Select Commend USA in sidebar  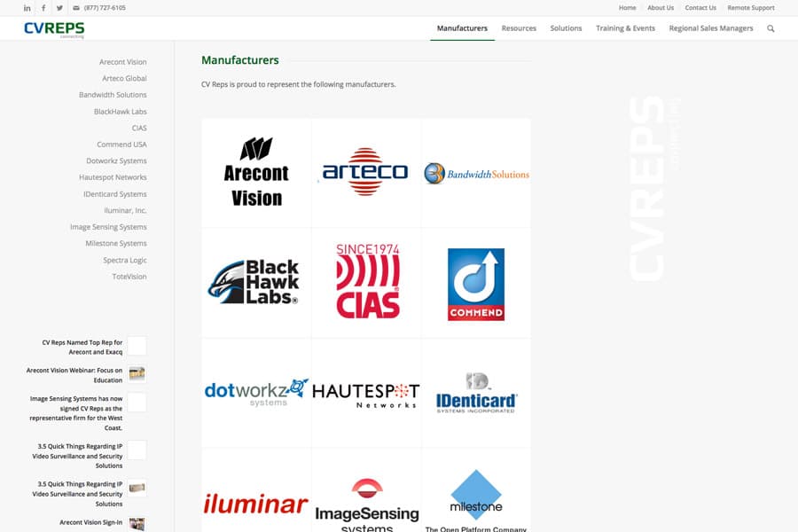pyautogui.click(x=121, y=145)
